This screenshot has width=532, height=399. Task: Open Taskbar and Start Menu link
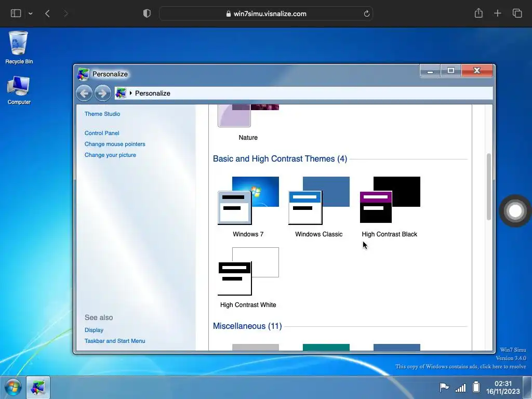[115, 341]
